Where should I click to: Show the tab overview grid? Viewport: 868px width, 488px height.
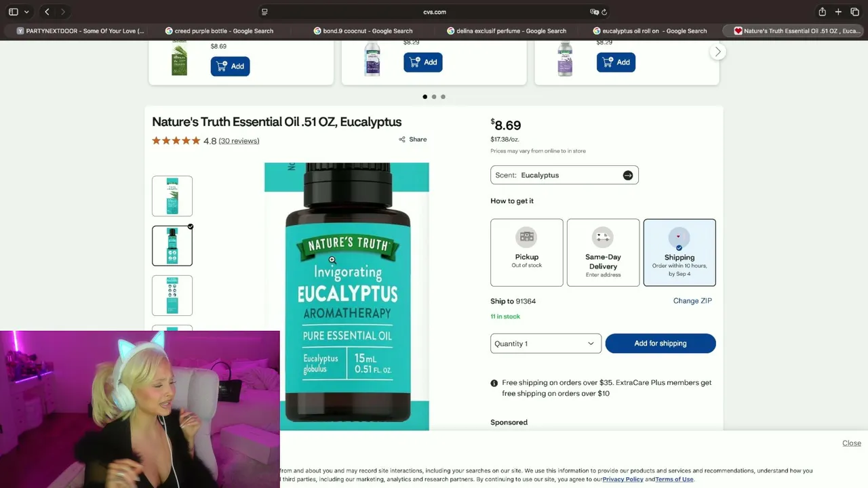pyautogui.click(x=854, y=12)
